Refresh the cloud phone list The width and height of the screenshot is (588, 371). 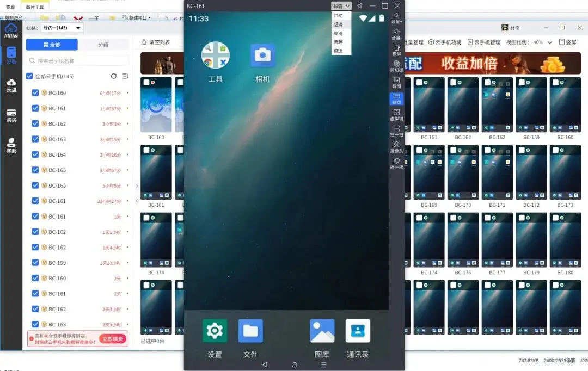pos(114,76)
